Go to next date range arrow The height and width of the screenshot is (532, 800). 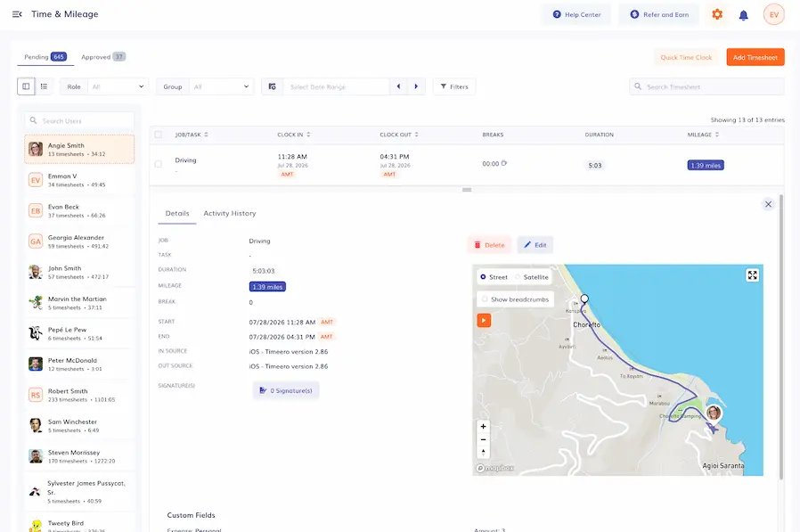(416, 86)
